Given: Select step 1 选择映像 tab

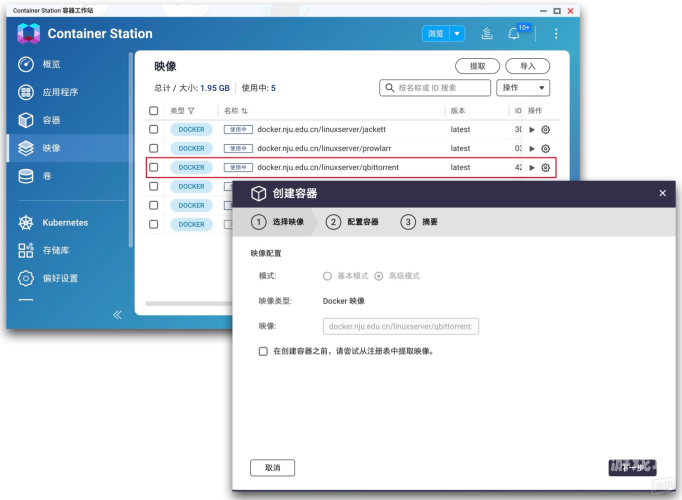Looking at the screenshot, I should coord(277,222).
